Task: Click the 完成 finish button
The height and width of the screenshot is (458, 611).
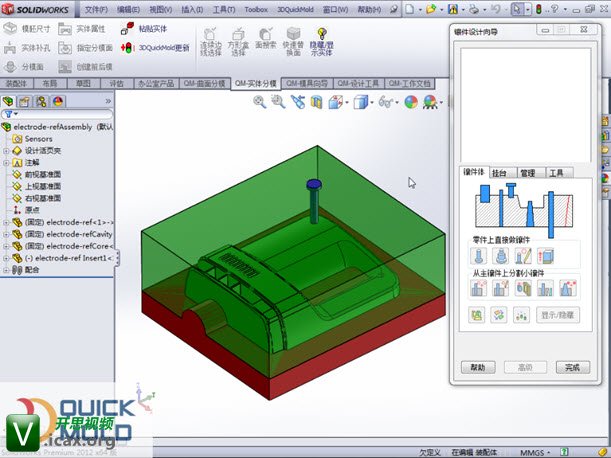Action: point(572,367)
